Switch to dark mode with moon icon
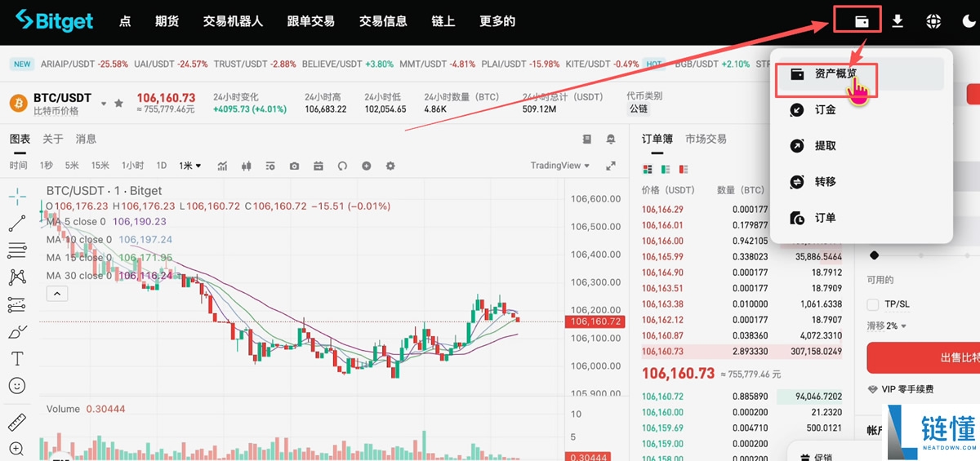This screenshot has width=980, height=461. coord(969,22)
